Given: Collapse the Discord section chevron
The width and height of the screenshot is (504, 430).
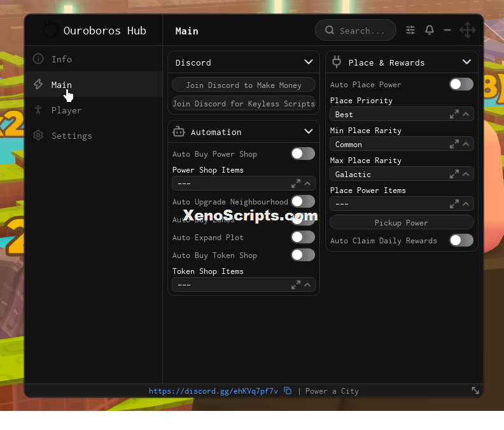Looking at the screenshot, I should click(x=309, y=62).
